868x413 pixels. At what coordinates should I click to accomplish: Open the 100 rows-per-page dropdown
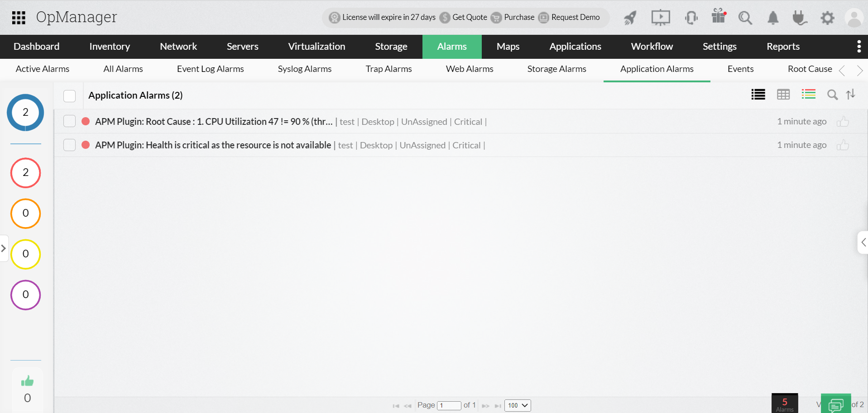pyautogui.click(x=517, y=405)
